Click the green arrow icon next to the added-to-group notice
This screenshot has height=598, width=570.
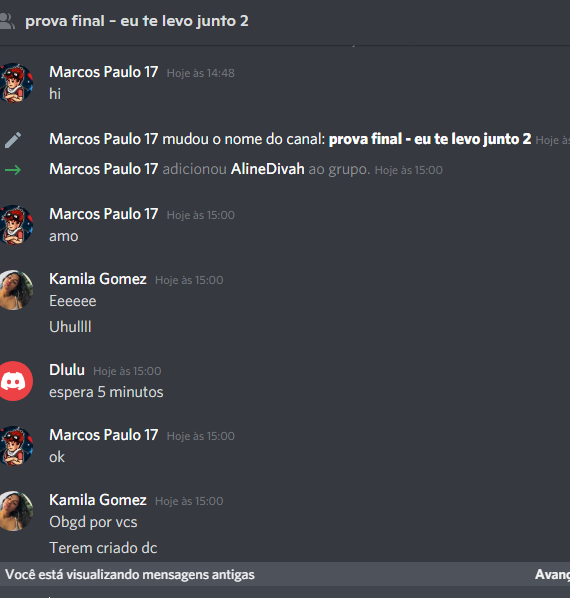[x=13, y=169]
